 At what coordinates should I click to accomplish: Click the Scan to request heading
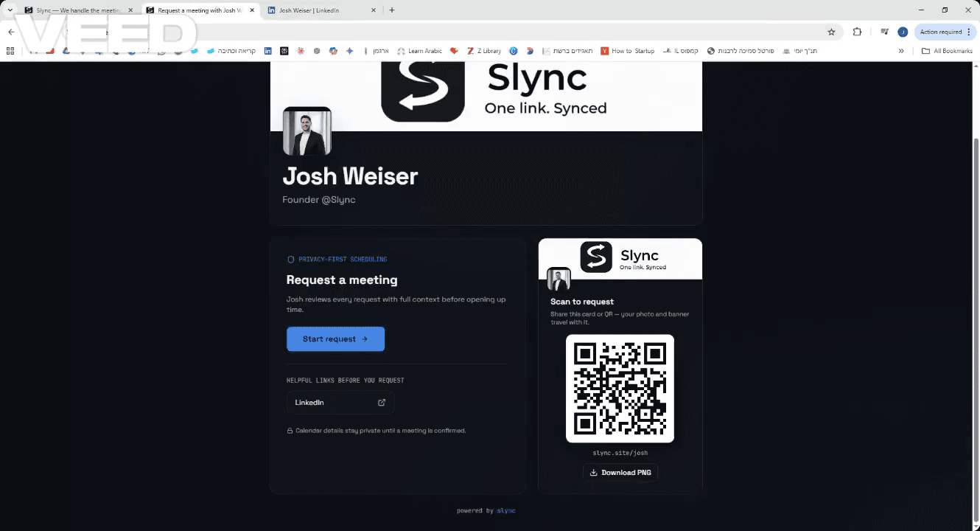coord(582,302)
